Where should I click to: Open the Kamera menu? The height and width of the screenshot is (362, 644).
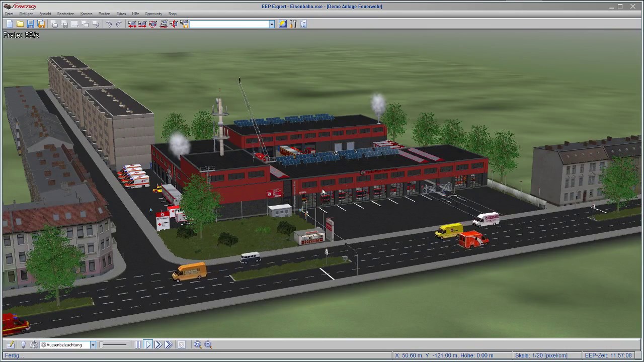pos(86,14)
